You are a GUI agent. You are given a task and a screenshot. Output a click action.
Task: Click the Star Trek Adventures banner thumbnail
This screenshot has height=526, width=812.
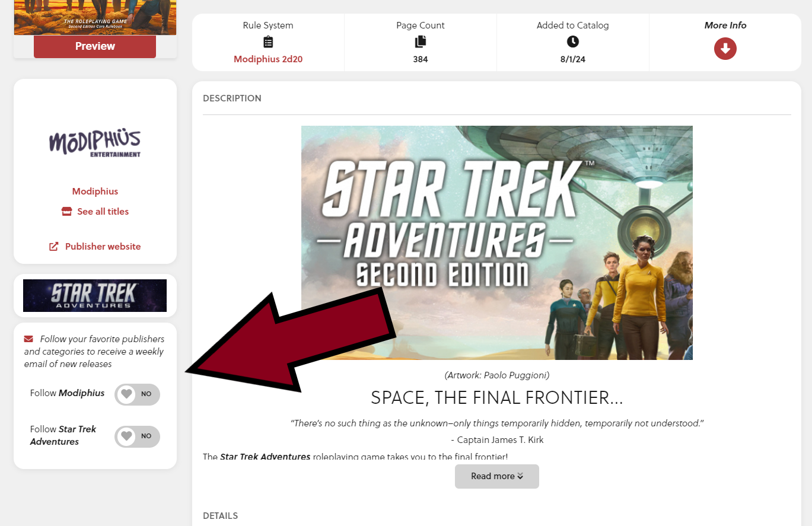pyautogui.click(x=95, y=295)
